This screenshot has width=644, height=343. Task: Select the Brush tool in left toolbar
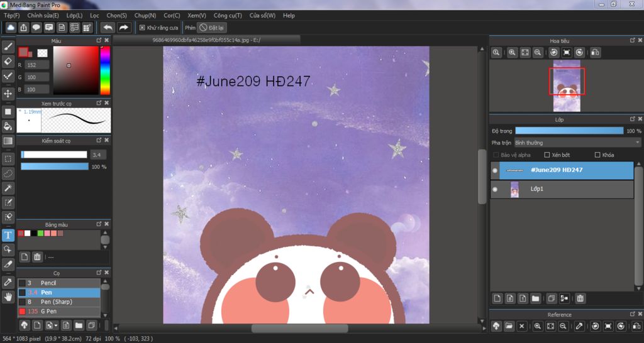point(8,46)
